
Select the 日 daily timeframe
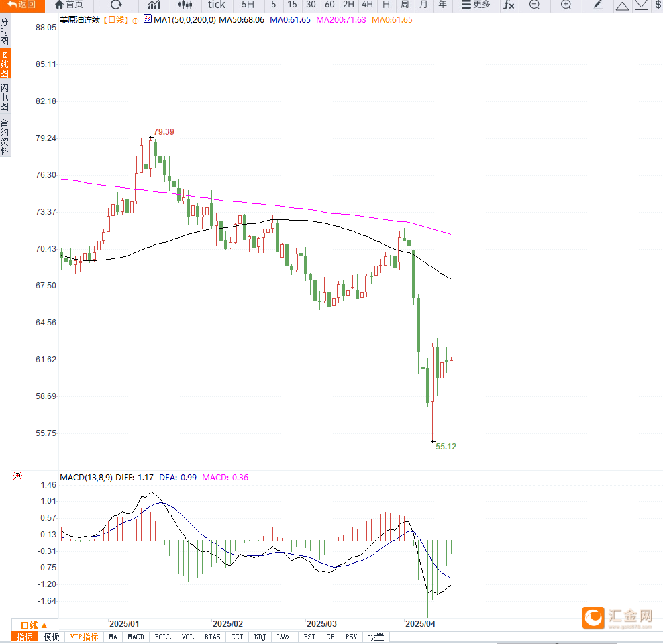[386, 5]
